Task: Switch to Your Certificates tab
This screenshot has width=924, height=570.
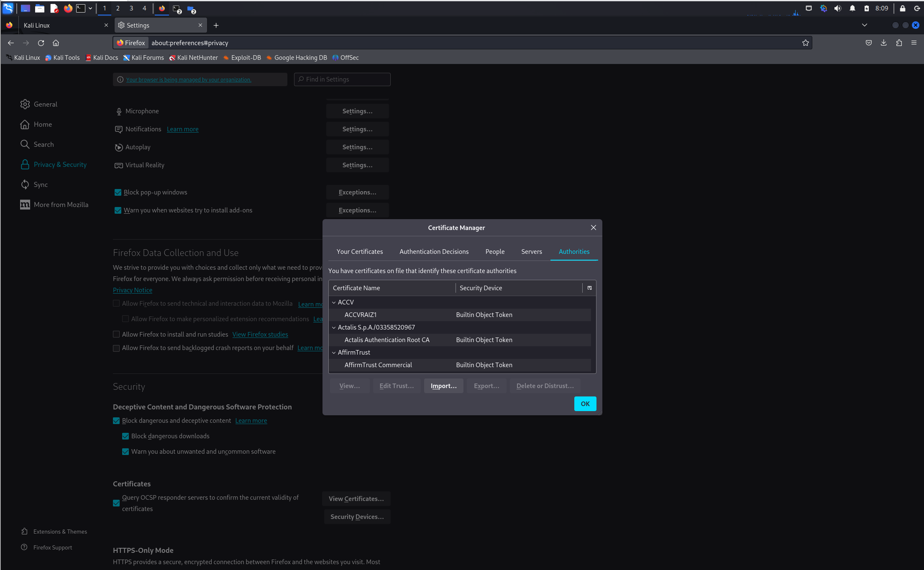Action: [x=360, y=251]
